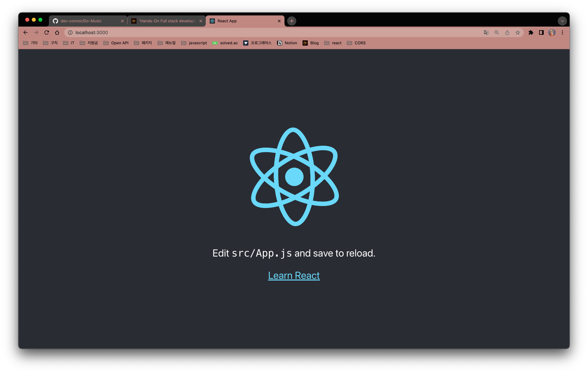Open the Blog bookmark
Viewport: 588px width, 373px height.
311,43
